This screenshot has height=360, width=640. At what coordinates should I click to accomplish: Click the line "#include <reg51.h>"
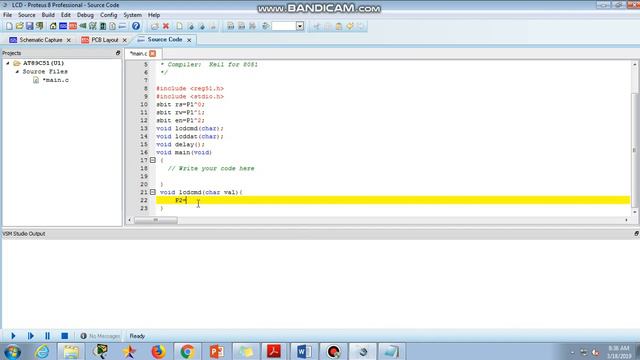190,88
